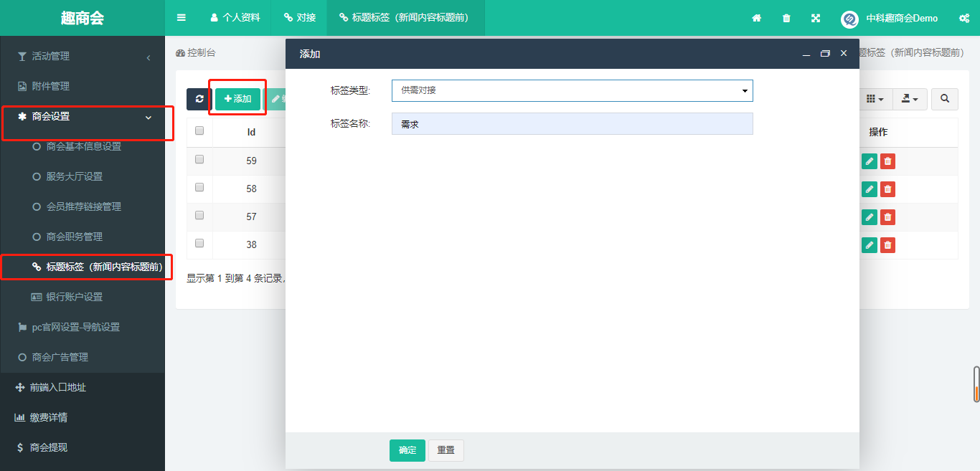Toggle fullscreen with the expand arrows icon
The image size is (980, 471).
click(x=816, y=18)
